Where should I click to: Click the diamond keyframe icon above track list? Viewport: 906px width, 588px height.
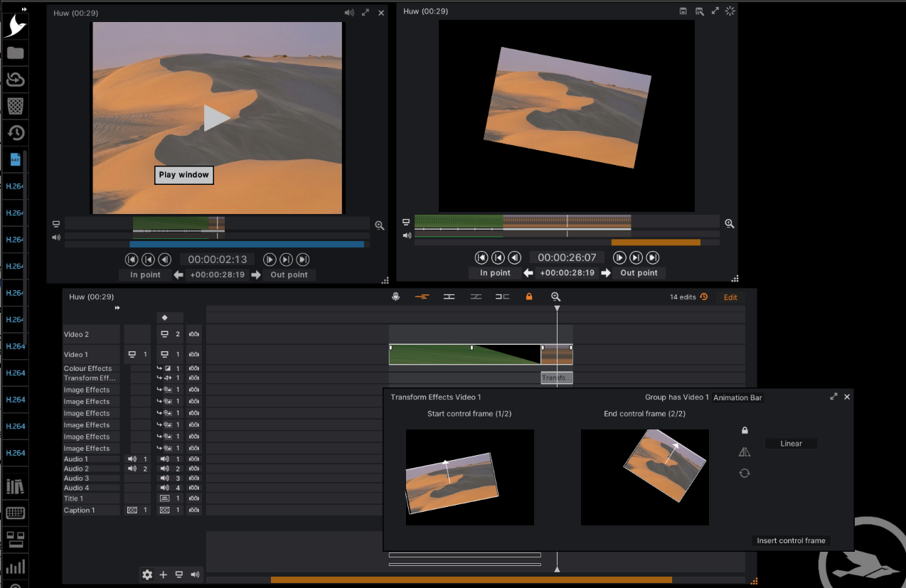165,318
